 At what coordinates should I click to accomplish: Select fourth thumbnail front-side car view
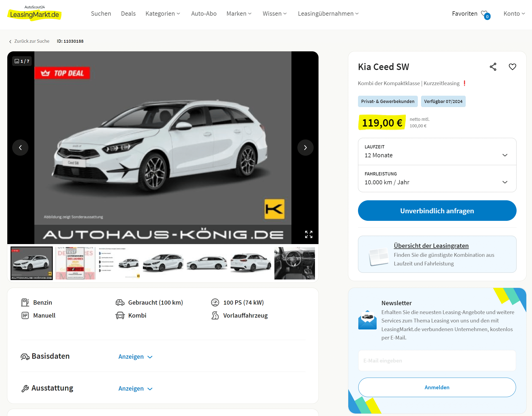163,263
